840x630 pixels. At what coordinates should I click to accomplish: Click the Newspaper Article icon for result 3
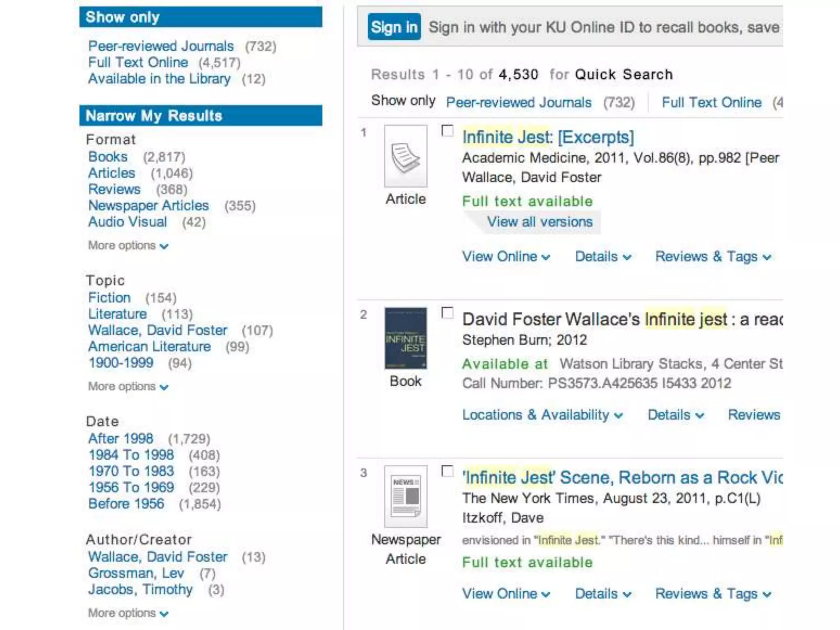click(405, 496)
